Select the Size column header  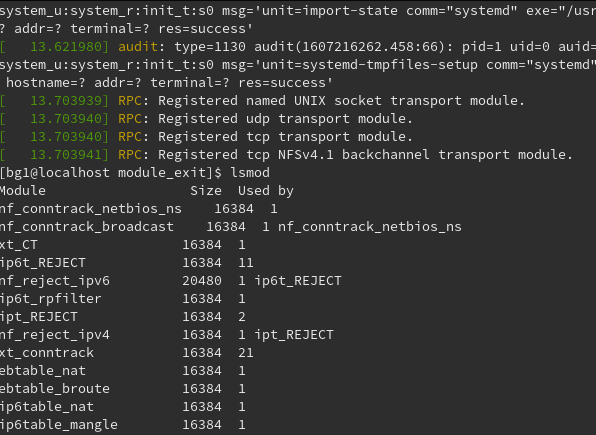tap(206, 191)
